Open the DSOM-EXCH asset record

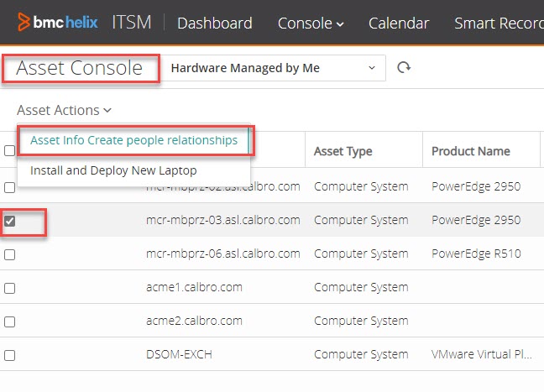tap(179, 354)
